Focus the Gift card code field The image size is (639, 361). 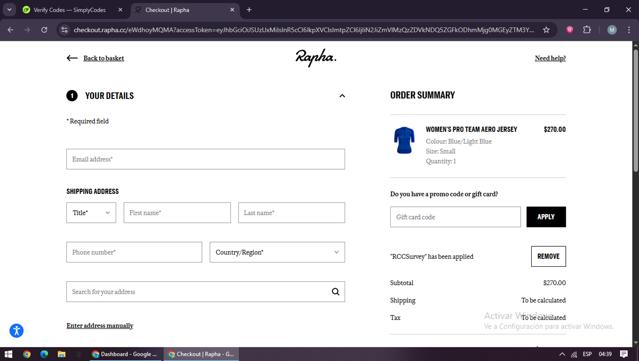click(455, 217)
